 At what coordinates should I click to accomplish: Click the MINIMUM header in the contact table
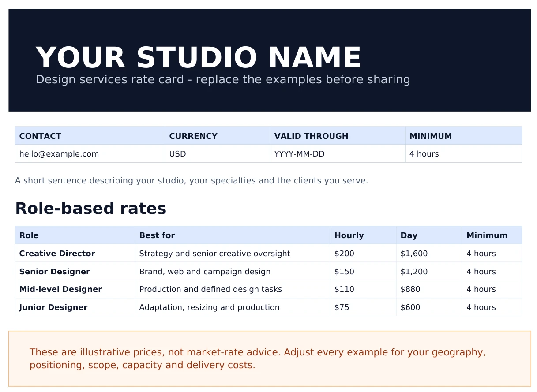[x=464, y=136]
